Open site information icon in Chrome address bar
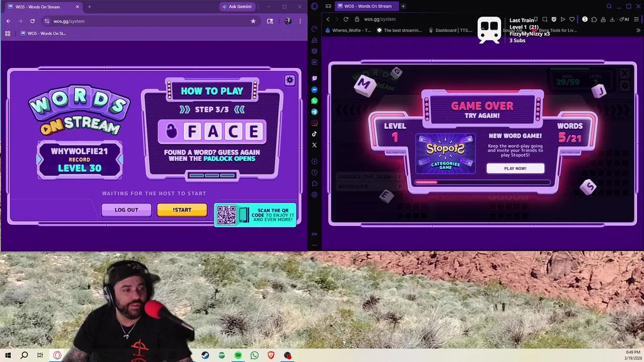Image resolution: width=644 pixels, height=362 pixels. pyautogui.click(x=47, y=21)
